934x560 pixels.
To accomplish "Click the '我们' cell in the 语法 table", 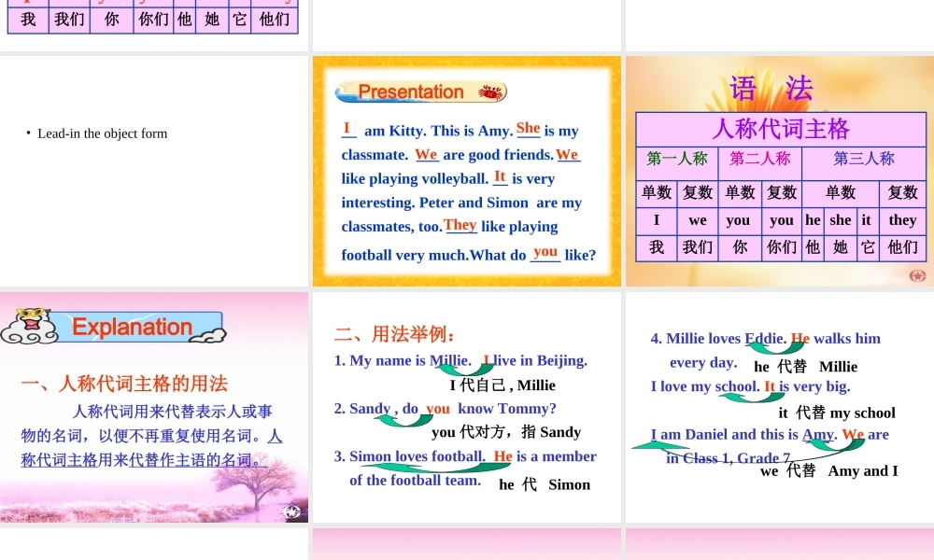I will pyautogui.click(x=698, y=247).
